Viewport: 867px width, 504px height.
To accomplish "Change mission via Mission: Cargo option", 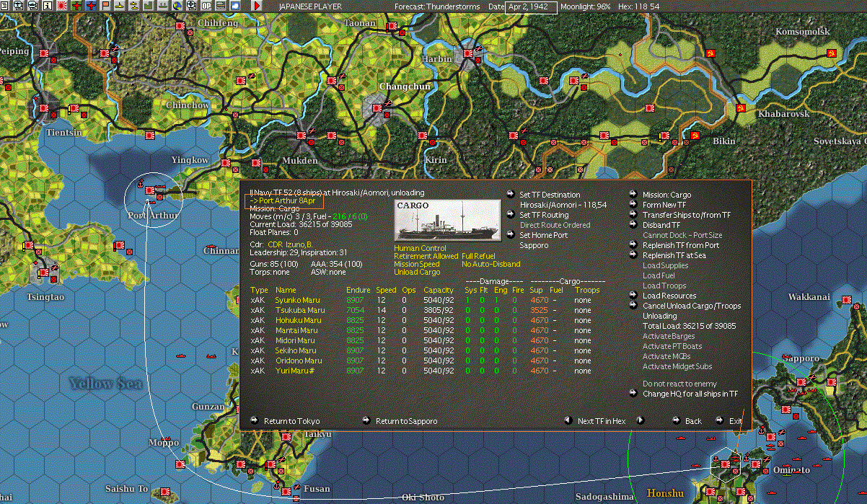I will point(666,195).
